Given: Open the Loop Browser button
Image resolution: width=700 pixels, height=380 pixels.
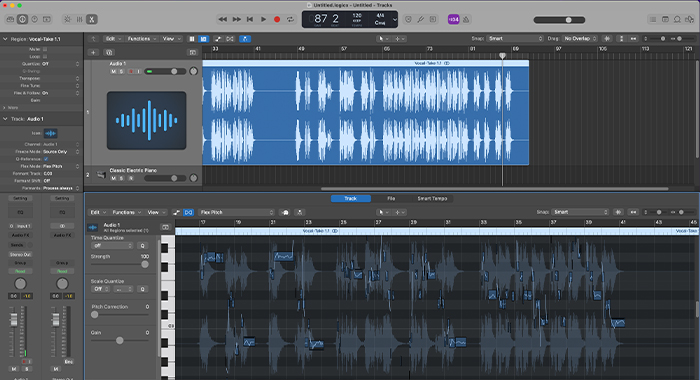Looking at the screenshot, I should 677,19.
